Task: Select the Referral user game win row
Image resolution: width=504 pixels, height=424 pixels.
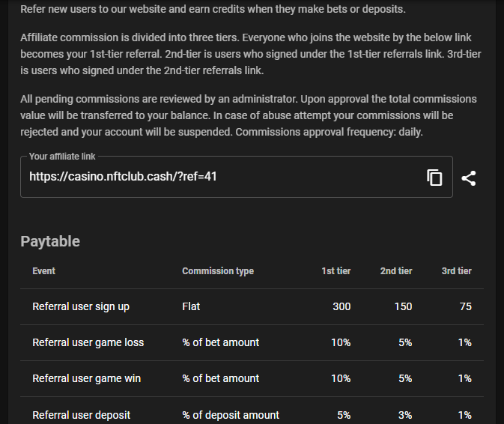Action: pyautogui.click(x=252, y=378)
